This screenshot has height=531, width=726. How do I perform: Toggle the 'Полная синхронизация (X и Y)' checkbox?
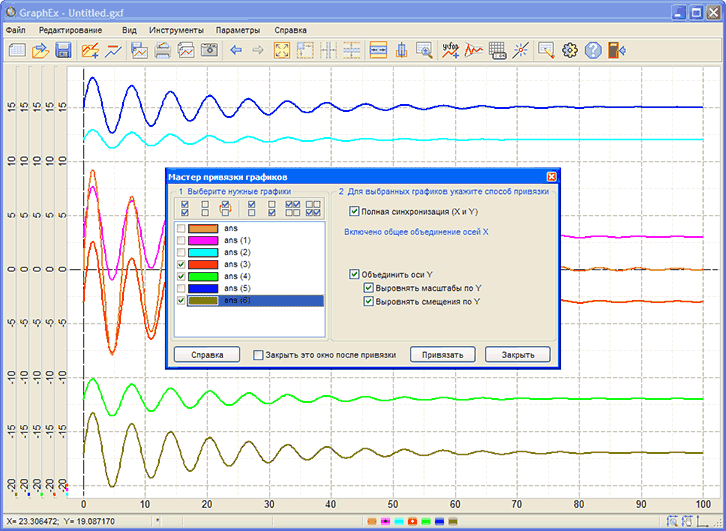point(354,212)
